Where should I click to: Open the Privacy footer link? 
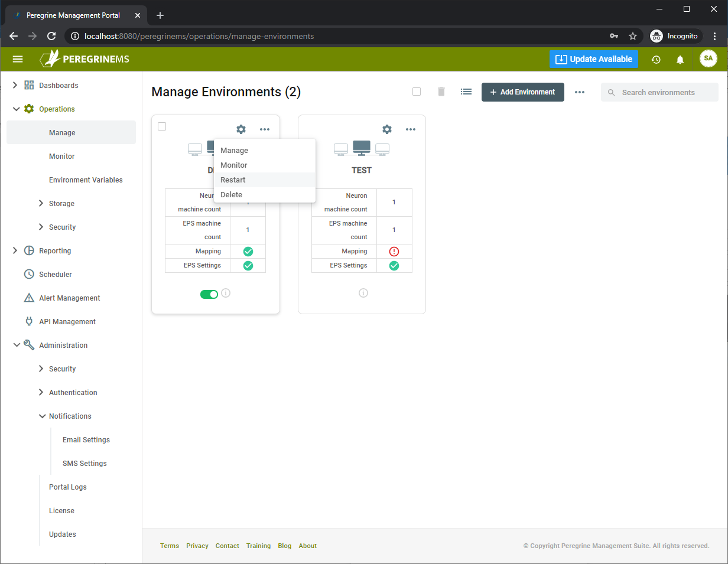[197, 546]
